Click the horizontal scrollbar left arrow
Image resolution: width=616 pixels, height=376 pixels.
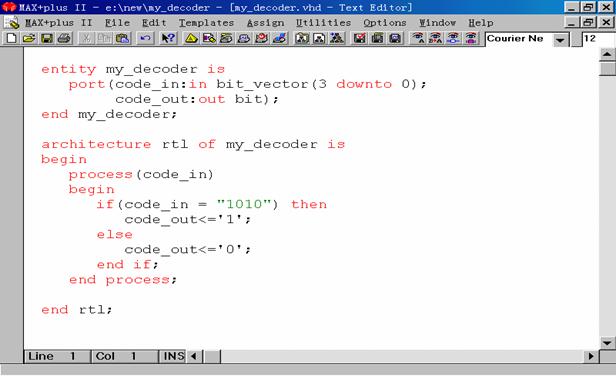(194, 356)
